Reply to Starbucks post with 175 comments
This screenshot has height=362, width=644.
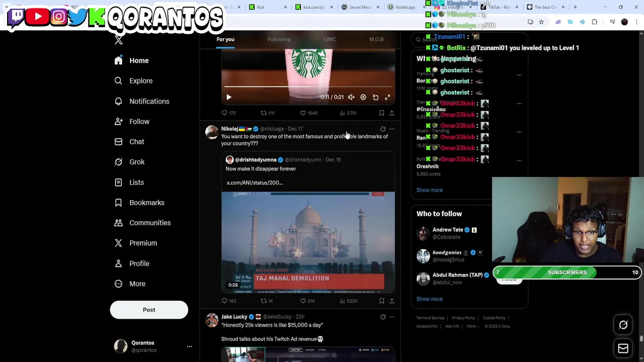click(x=228, y=113)
